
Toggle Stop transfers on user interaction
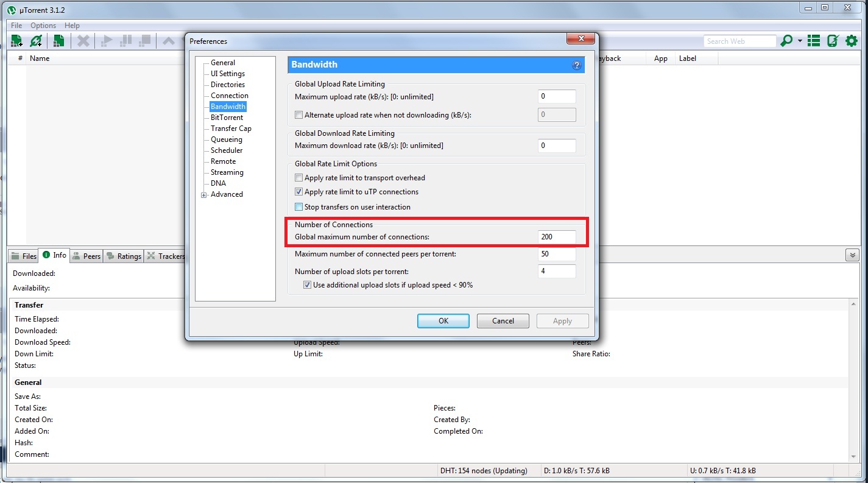(298, 207)
